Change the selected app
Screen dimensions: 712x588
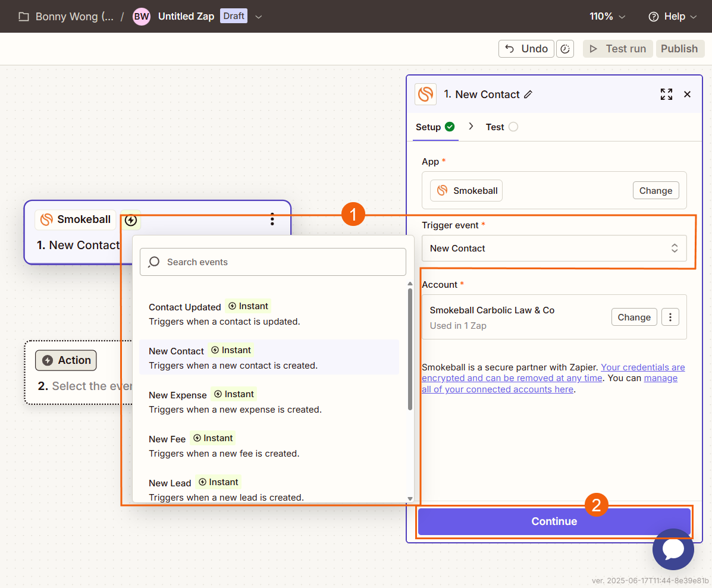(655, 191)
